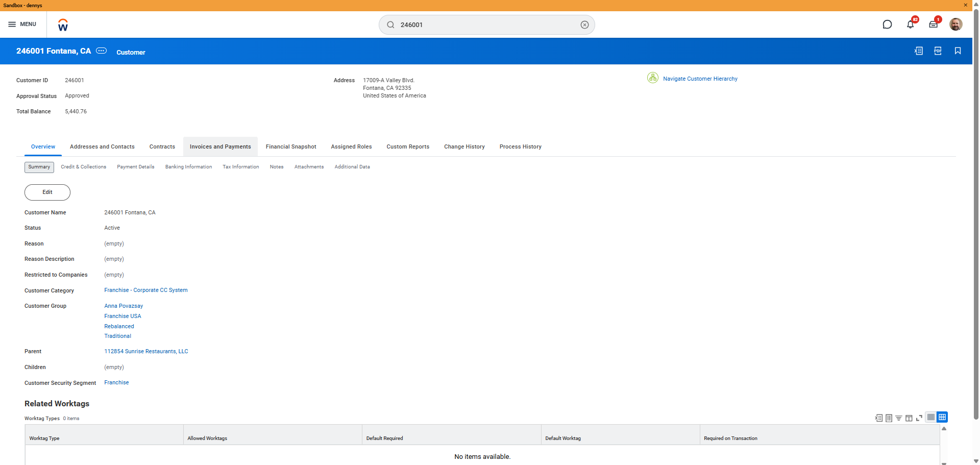Screen dimensions: 980x465
Task: Switch Worktag table to compact grid view
Action: tap(931, 418)
